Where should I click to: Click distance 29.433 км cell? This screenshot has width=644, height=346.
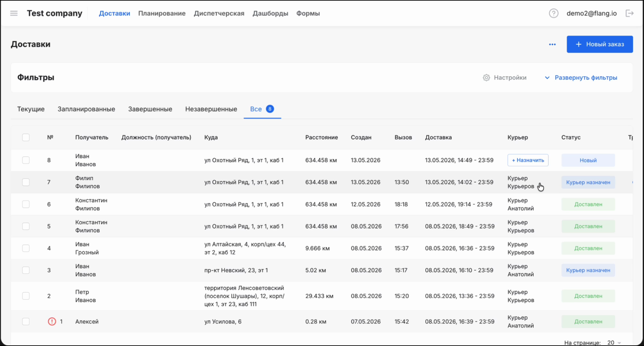[319, 296]
